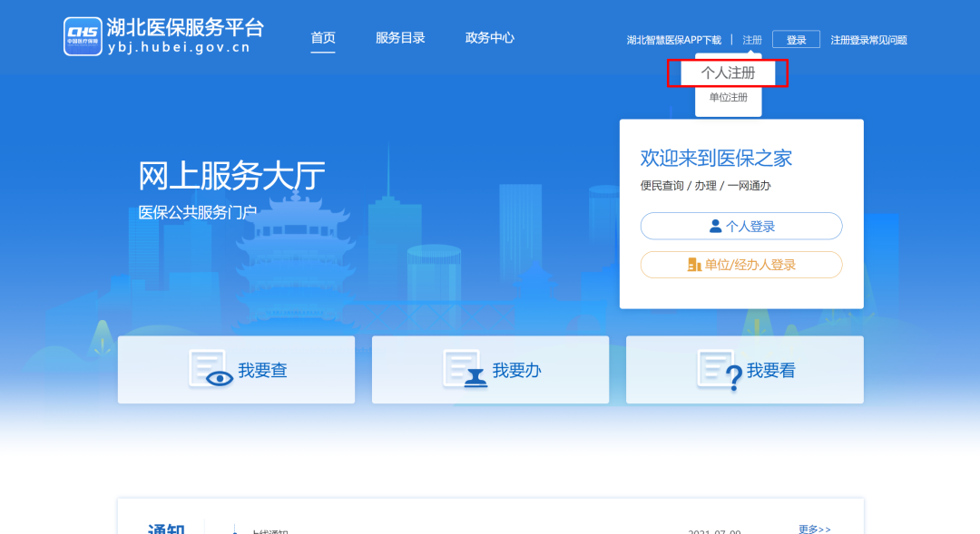Open the 我要查 service card
Viewport: 980px width, 534px height.
pyautogui.click(x=236, y=370)
